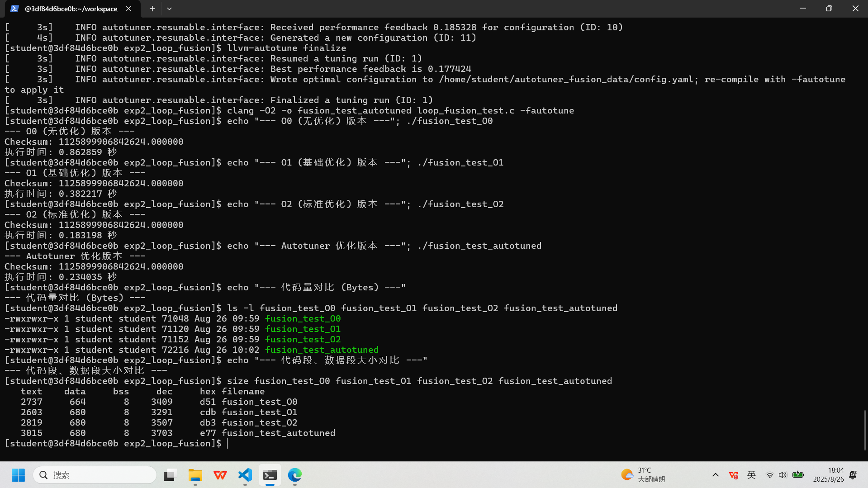Click the taskbar search box
Viewport: 868px width, 488px height.
[95, 475]
